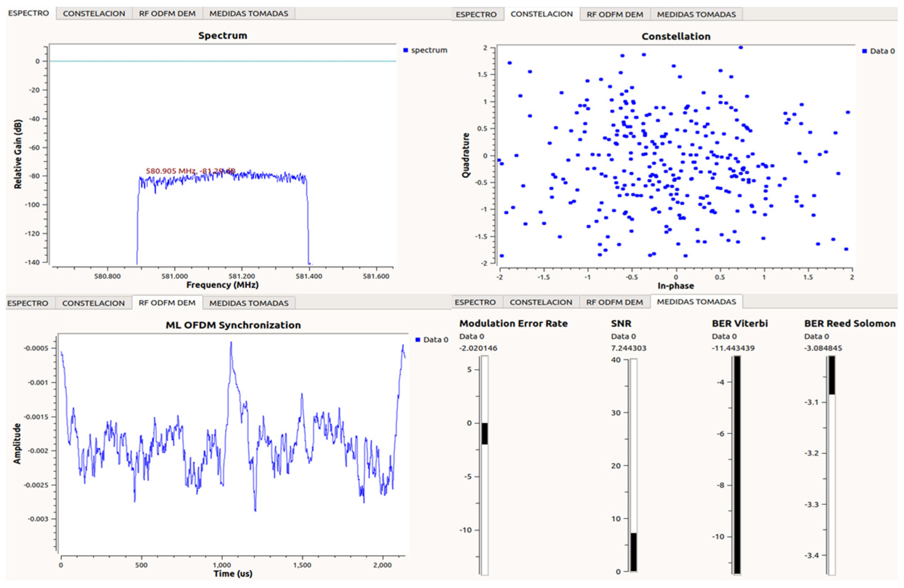The image size is (904, 588).
Task: Click the blue spectrum legend marker
Action: point(405,50)
